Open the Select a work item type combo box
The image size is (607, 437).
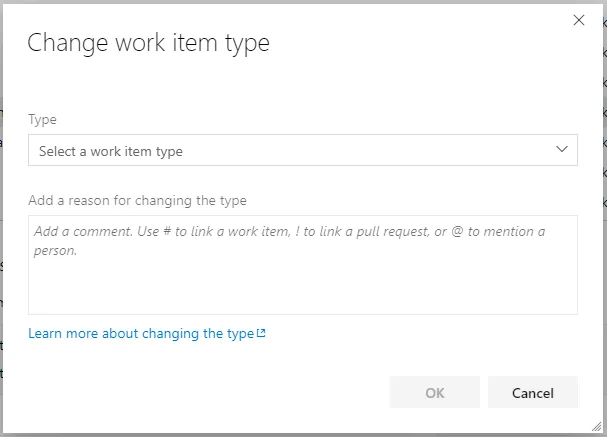coord(302,151)
